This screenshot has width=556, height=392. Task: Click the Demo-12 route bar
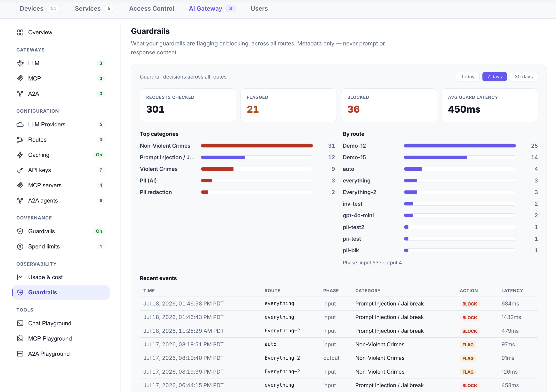tap(460, 145)
